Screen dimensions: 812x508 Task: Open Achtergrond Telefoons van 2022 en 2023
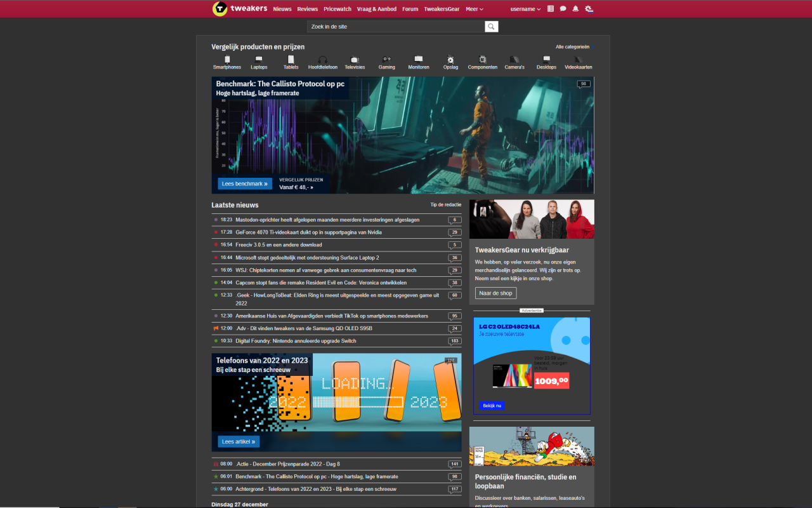[x=316, y=489]
